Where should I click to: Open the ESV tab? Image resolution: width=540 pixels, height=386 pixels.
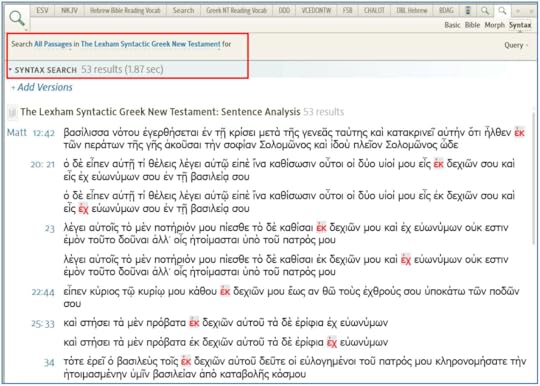[x=42, y=11]
